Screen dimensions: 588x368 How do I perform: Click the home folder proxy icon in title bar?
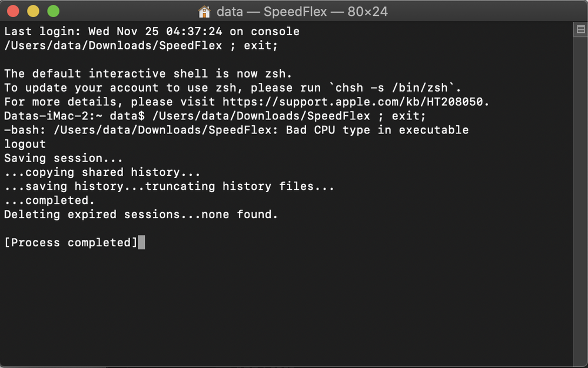point(204,12)
